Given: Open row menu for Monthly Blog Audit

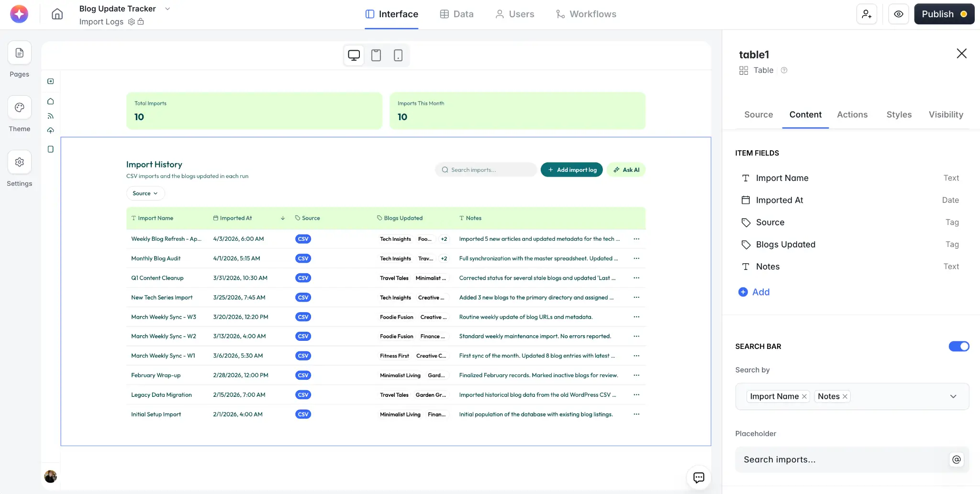Looking at the screenshot, I should (636, 258).
